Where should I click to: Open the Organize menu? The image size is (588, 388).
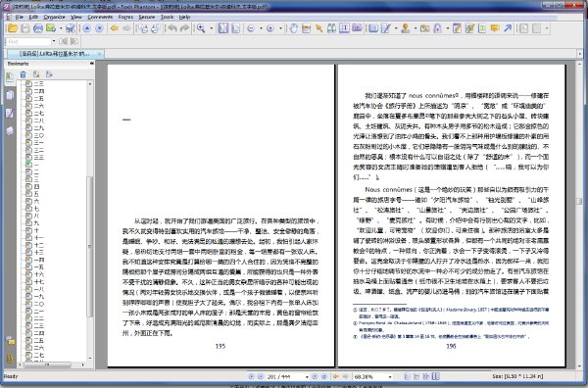(x=54, y=17)
